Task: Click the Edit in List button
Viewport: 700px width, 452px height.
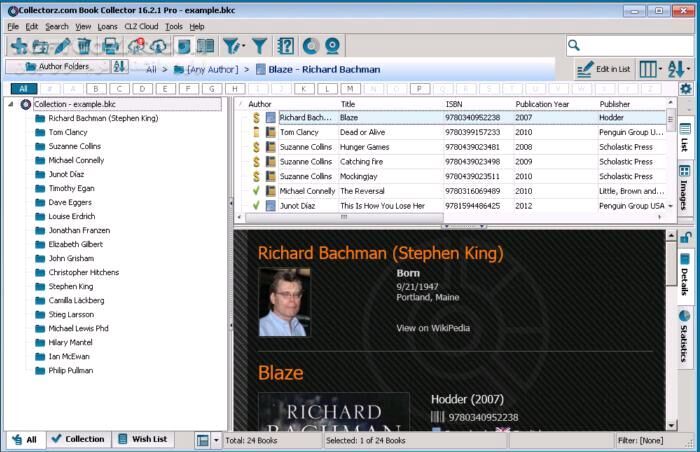Action: [604, 69]
